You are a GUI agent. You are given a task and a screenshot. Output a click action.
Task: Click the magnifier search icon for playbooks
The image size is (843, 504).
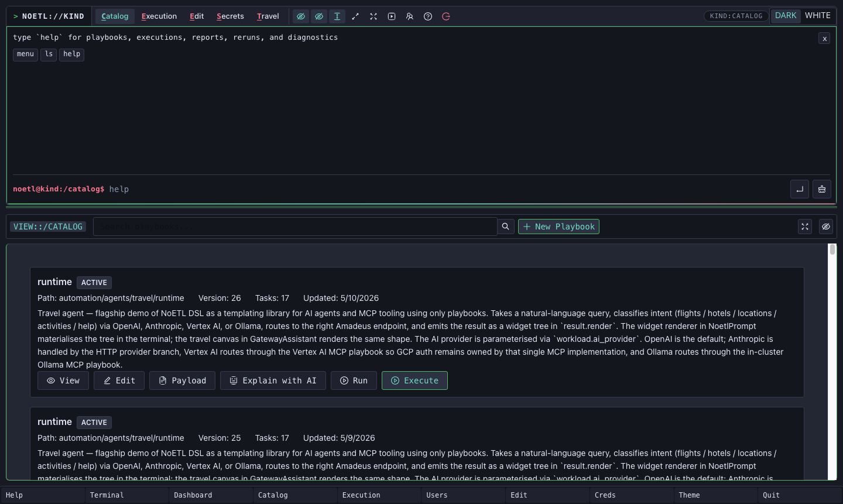(x=506, y=227)
